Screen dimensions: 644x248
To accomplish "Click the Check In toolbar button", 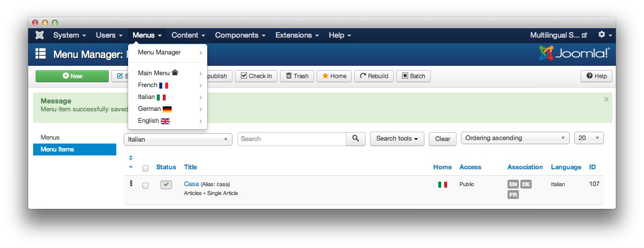I will coord(256,76).
